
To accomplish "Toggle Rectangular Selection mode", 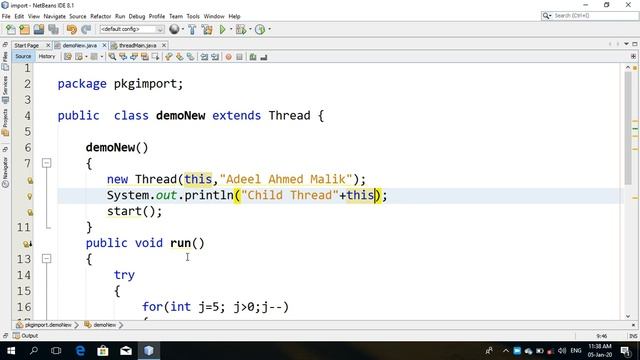I will (x=156, y=57).
